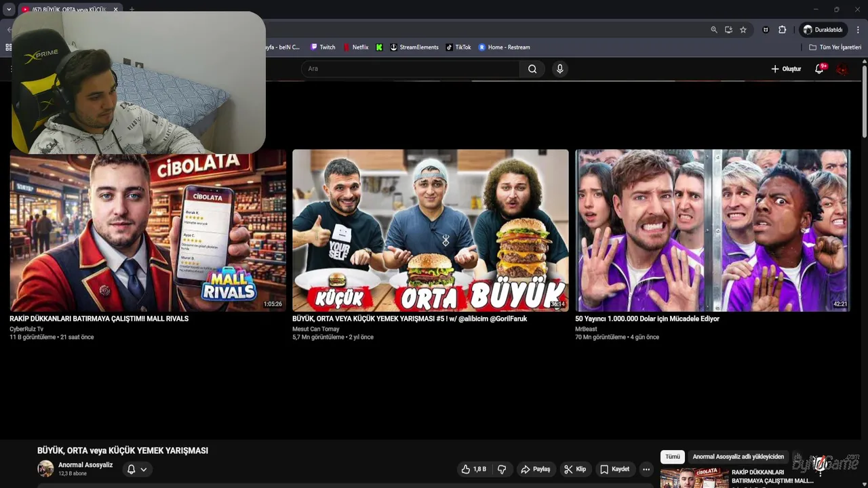Open the Chrome zoom magnifier icon
Screen dimensions: 868x488
(713, 30)
